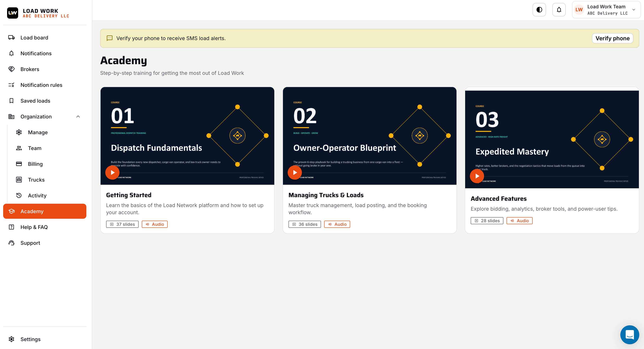Click the 28 slides badge
Image resolution: width=644 pixels, height=349 pixels.
tap(487, 221)
